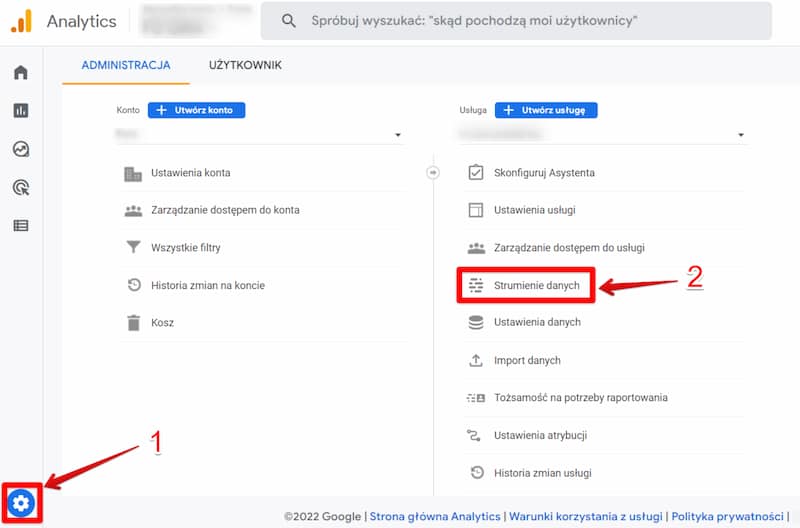This screenshot has width=800, height=528.
Task: Click the Admin gear icon
Action: (x=21, y=504)
